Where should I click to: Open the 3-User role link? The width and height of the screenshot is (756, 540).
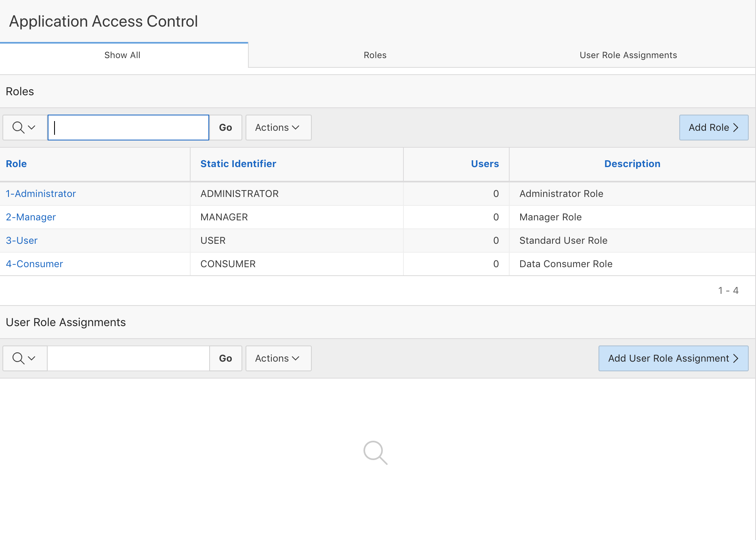tap(22, 241)
